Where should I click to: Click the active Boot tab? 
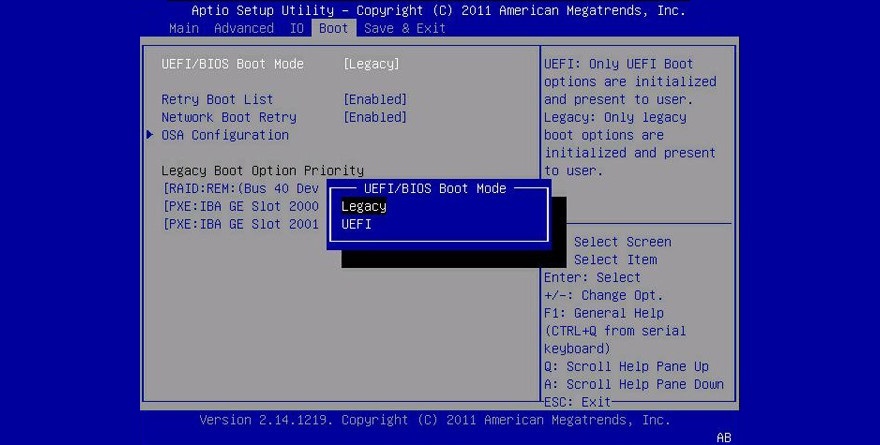point(333,28)
